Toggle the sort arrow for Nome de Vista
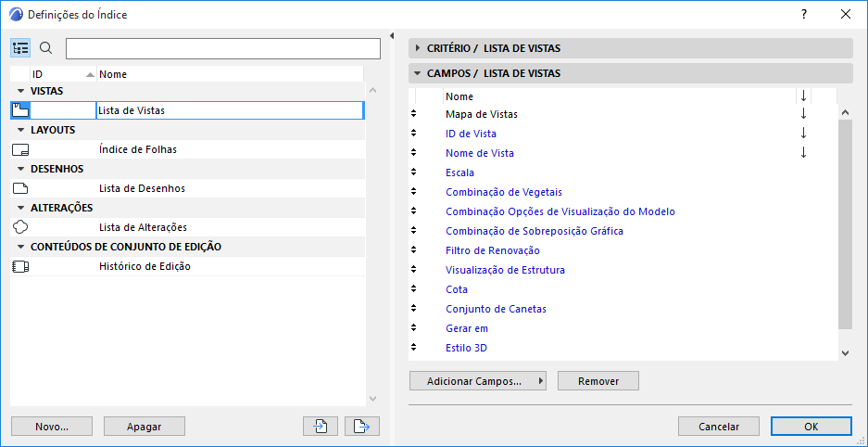This screenshot has height=447, width=868. (x=803, y=153)
